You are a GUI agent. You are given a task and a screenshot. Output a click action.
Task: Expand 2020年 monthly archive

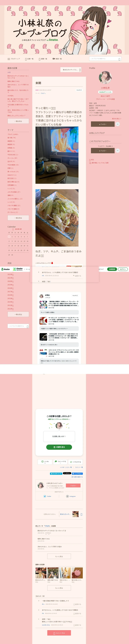click(x=11, y=281)
